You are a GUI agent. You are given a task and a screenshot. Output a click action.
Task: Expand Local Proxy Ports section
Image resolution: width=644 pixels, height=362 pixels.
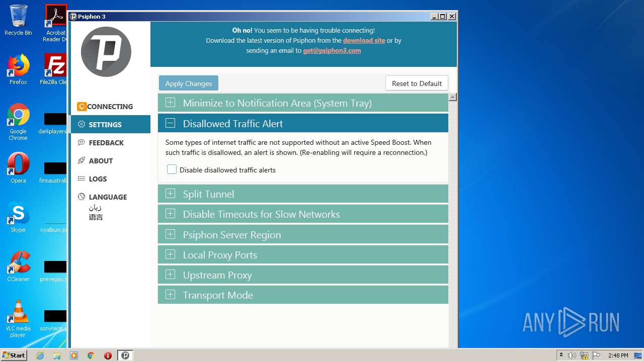(x=303, y=254)
